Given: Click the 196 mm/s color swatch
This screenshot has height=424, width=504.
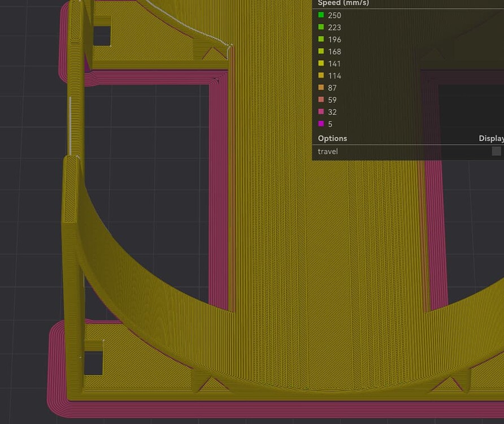Looking at the screenshot, I should pos(321,39).
